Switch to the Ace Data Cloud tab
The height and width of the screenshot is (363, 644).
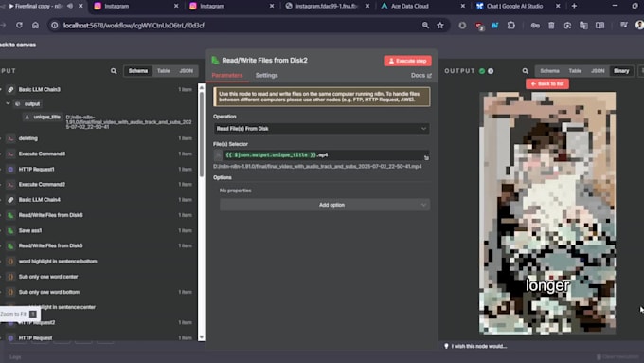423,7
